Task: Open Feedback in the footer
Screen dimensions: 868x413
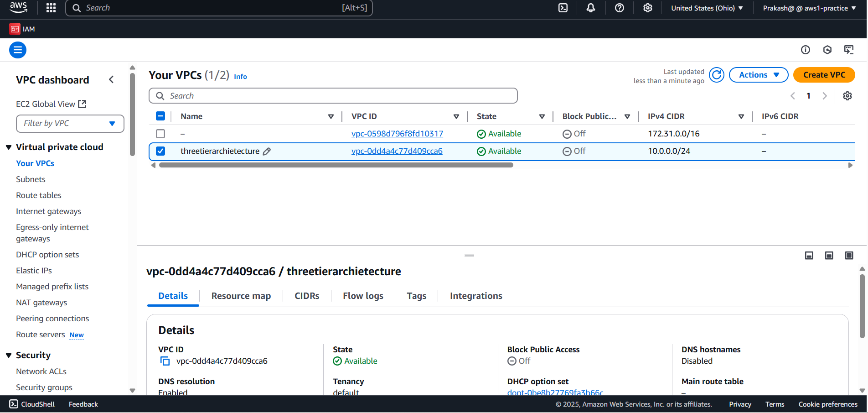Action: click(x=83, y=404)
